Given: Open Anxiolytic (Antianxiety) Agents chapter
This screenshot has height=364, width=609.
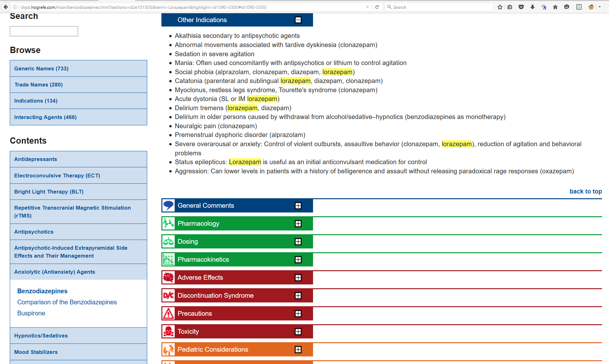Looking at the screenshot, I should coord(78,272).
